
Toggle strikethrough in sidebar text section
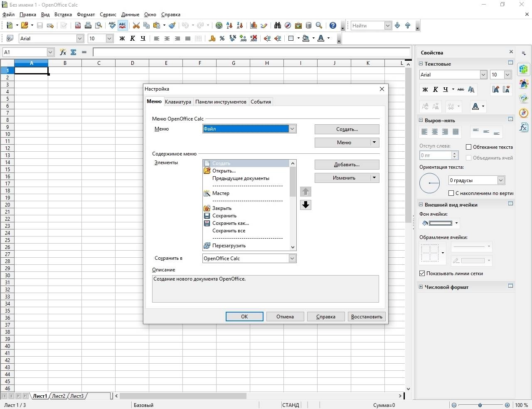click(x=461, y=89)
